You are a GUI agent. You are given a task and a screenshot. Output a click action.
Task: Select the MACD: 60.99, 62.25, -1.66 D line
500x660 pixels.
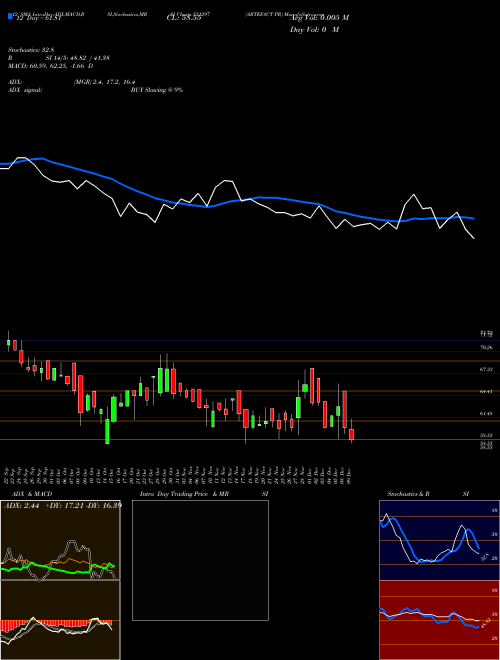51,66
